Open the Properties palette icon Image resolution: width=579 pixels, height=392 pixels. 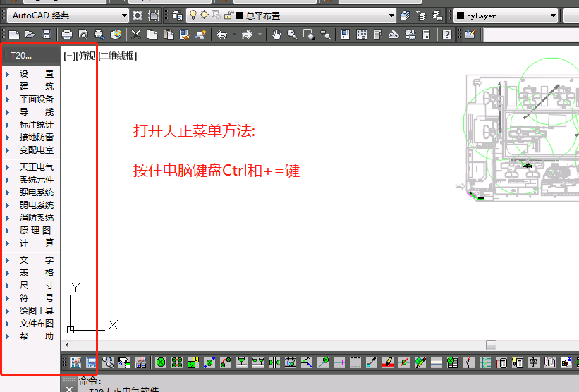(346, 35)
